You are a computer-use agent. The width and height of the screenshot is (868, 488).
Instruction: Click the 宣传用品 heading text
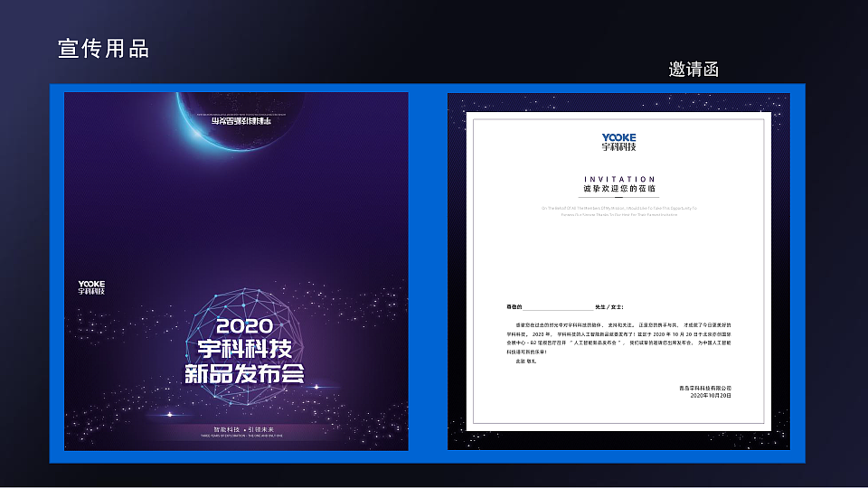(x=103, y=49)
